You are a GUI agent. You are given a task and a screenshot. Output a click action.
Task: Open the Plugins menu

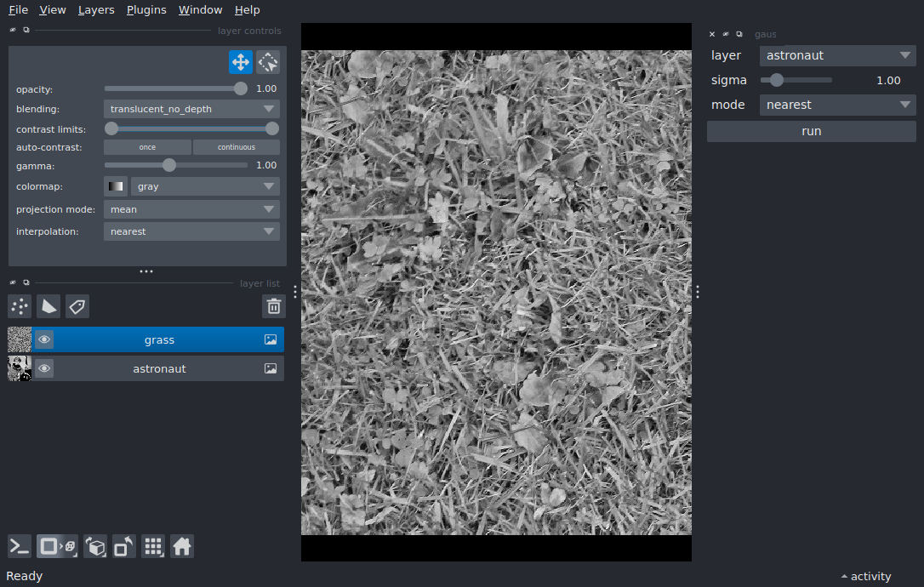tap(146, 10)
